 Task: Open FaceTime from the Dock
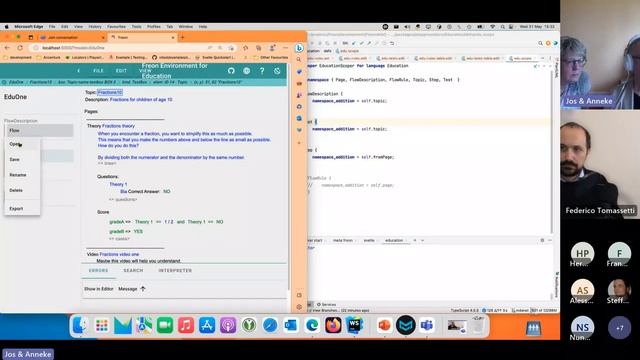coord(165,326)
